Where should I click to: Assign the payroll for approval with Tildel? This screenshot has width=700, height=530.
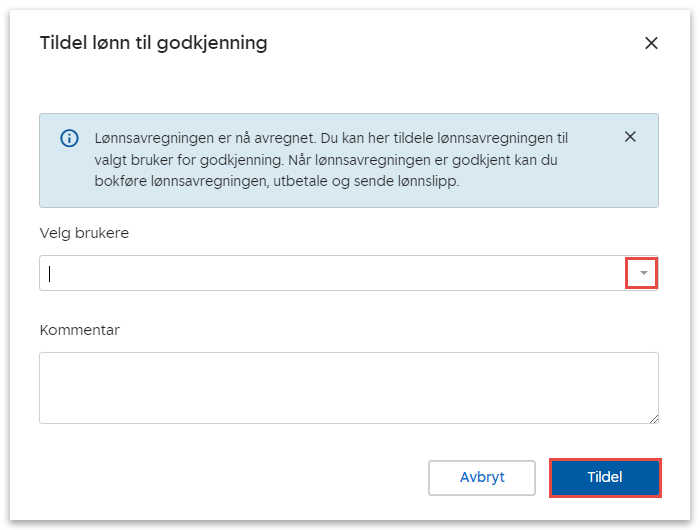coord(605,477)
